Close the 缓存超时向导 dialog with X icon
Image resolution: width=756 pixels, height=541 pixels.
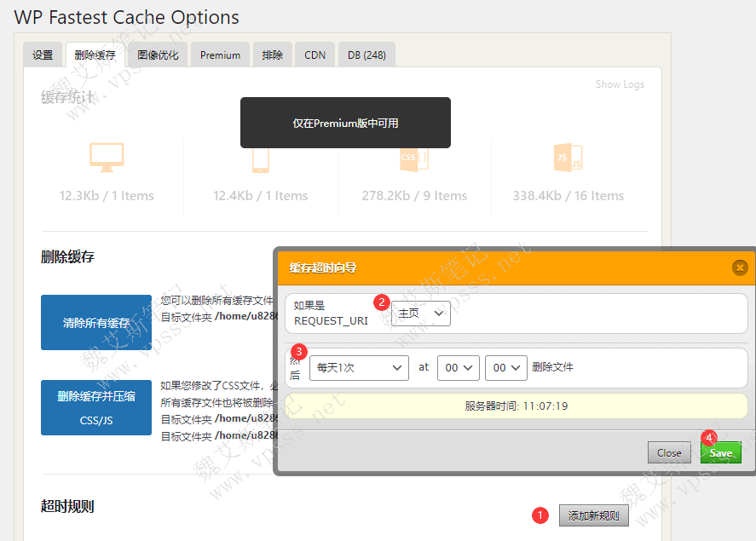click(x=740, y=268)
